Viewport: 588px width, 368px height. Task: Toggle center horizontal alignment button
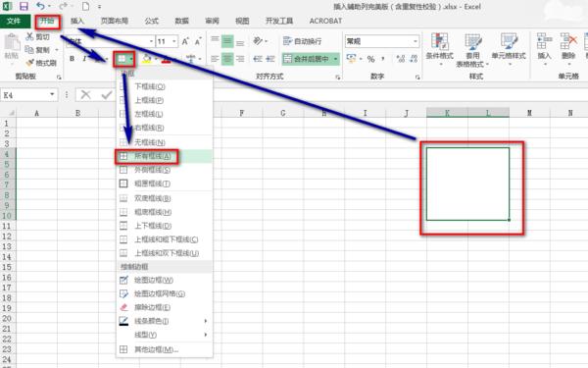coord(227,59)
